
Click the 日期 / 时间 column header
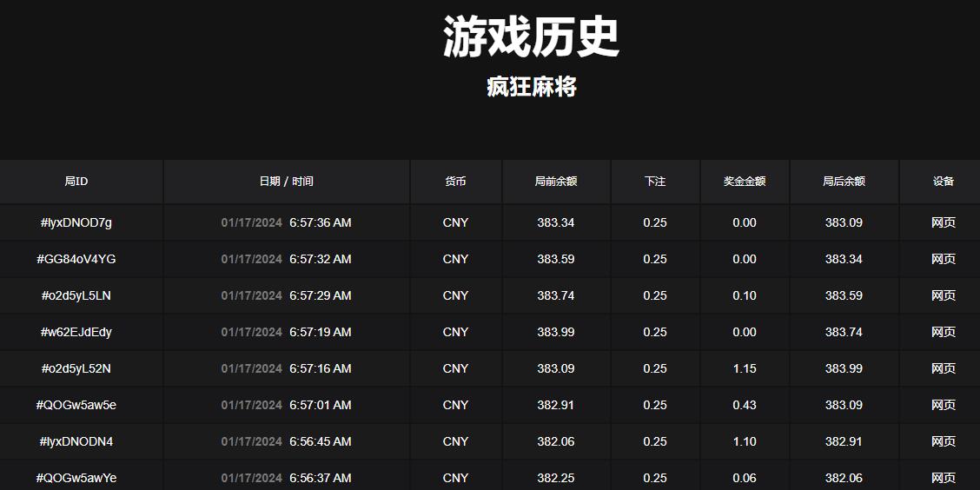286,182
